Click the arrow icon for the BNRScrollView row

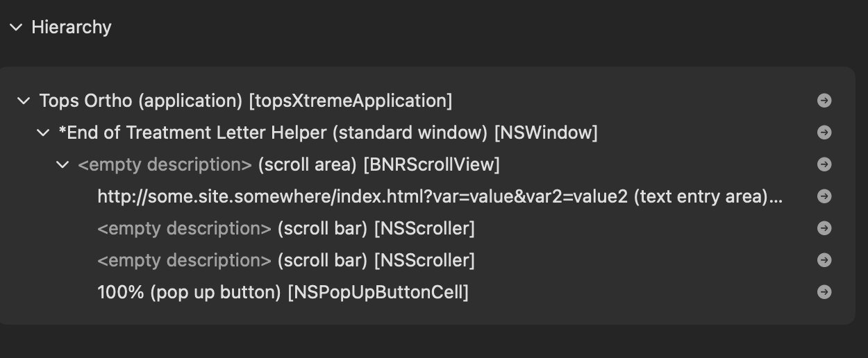tap(824, 164)
